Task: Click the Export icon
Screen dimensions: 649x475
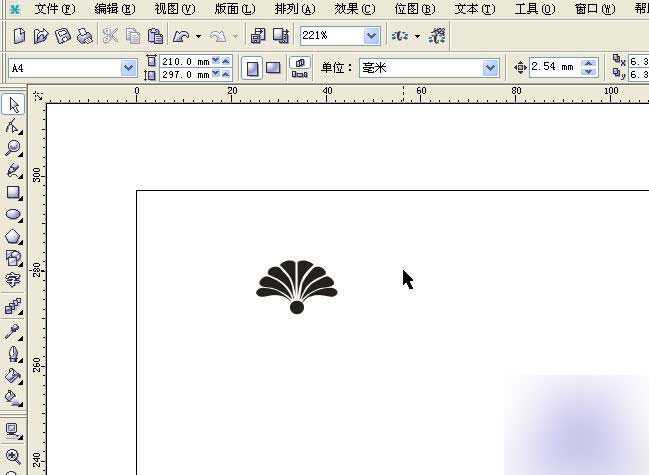Action: pyautogui.click(x=281, y=36)
